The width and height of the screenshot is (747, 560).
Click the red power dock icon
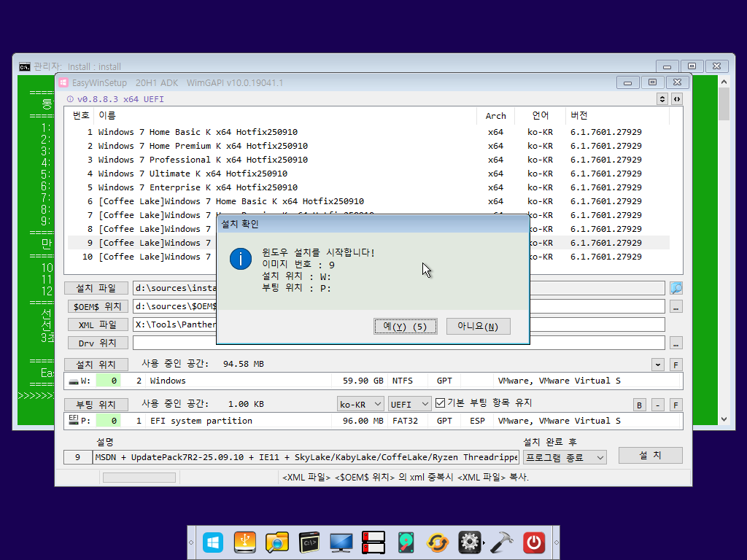point(533,542)
